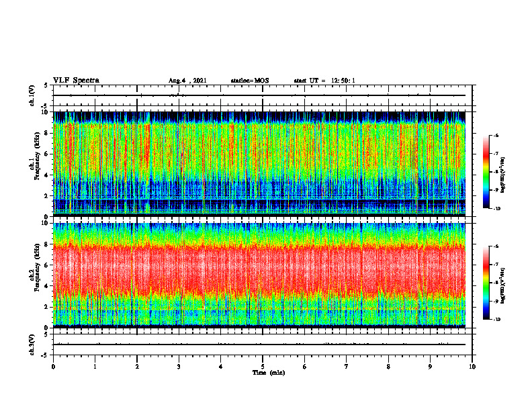The image size is (532, 411).
Task: Click time axis tick label "2"
Action: 137,367
